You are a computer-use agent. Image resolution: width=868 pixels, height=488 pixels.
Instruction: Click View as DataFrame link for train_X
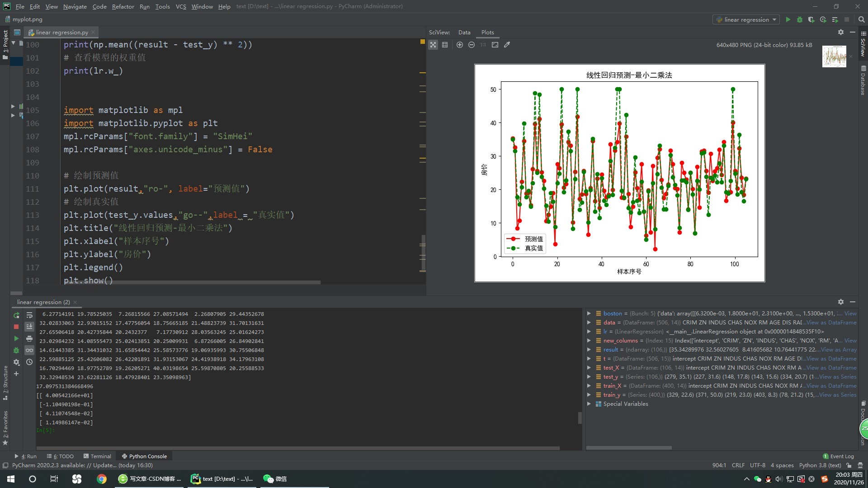click(x=831, y=385)
